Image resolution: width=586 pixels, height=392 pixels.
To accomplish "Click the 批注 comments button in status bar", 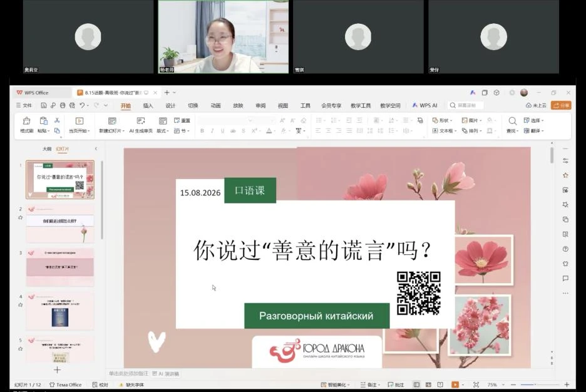I will [x=396, y=384].
